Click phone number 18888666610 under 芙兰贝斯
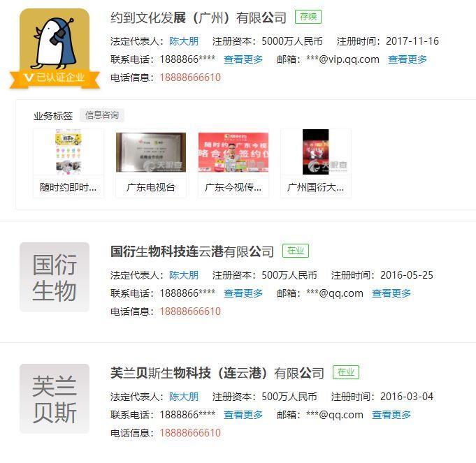Screen dimensions: 476x463 tap(190, 433)
